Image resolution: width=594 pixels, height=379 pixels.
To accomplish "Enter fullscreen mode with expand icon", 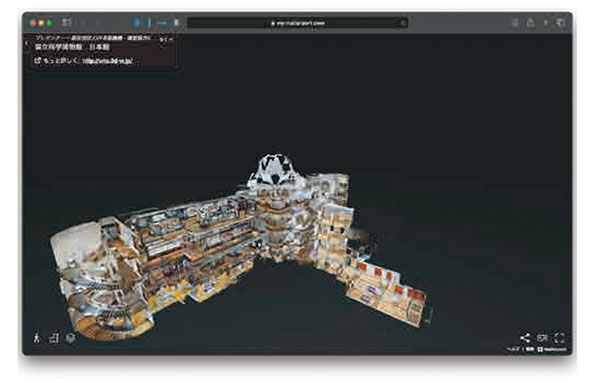I will [x=560, y=338].
